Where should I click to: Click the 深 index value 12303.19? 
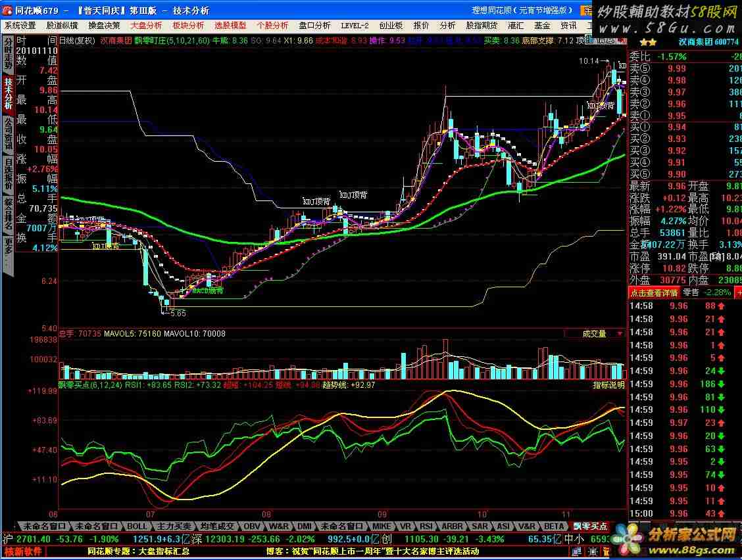[225, 539]
